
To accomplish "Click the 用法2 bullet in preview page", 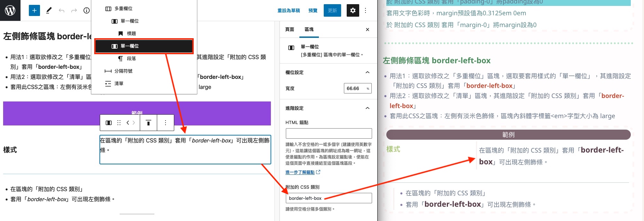I will tap(507, 100).
